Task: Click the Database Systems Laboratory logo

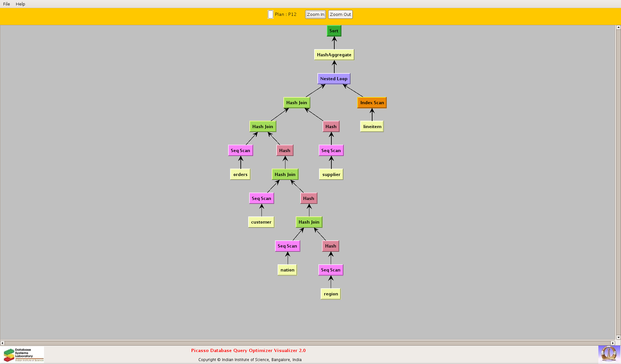Action: tap(23, 355)
